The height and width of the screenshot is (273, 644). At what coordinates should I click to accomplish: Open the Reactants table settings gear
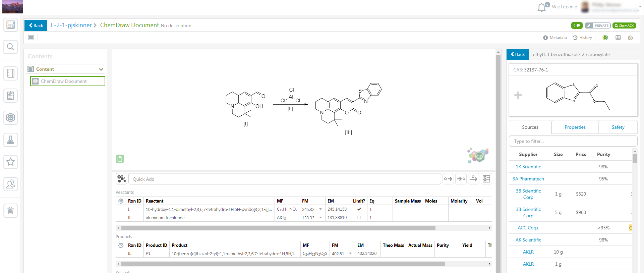click(121, 201)
